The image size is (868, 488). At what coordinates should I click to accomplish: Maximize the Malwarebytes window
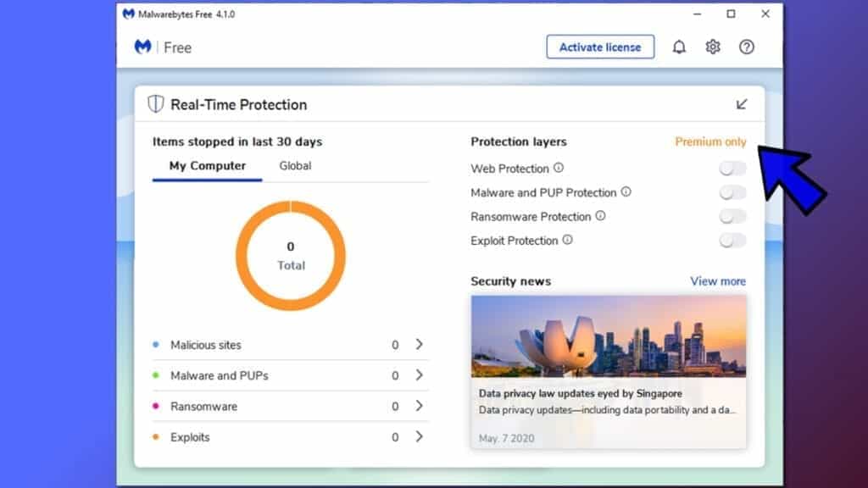pyautogui.click(x=732, y=14)
